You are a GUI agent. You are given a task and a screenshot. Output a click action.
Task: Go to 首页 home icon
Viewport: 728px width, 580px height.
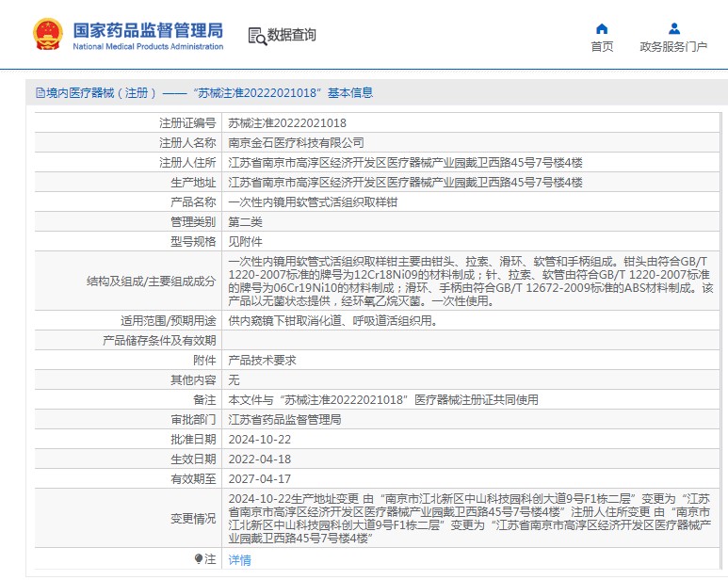coord(602,29)
